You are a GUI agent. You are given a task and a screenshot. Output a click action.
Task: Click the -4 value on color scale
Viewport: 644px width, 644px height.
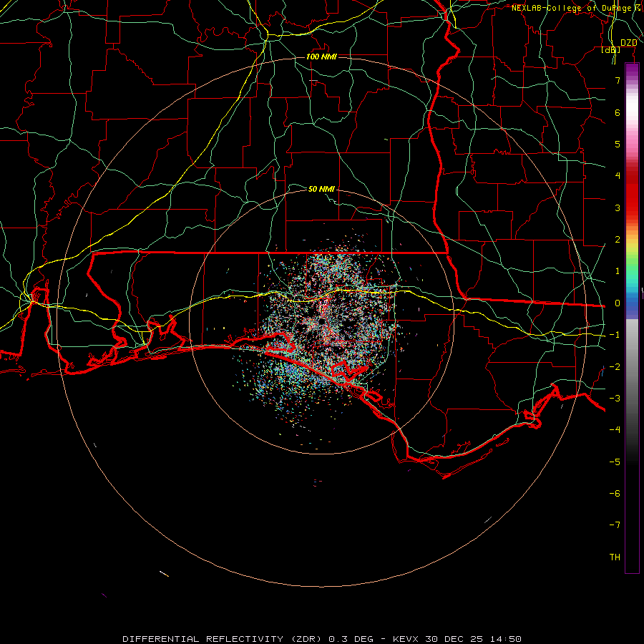[615, 429]
